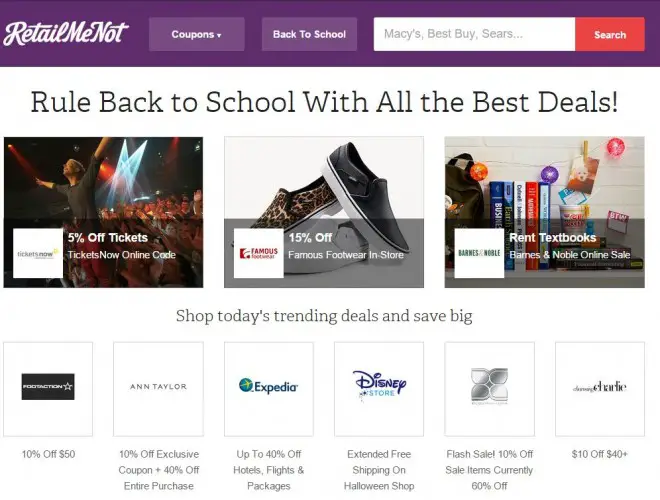Click the Famous Footwear logo icon

[x=258, y=253]
